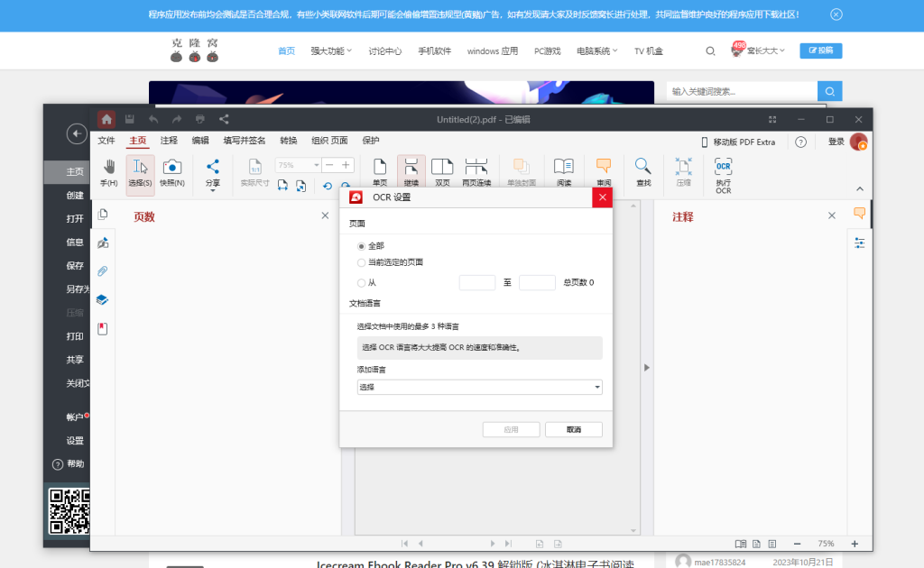The image size is (924, 568).
Task: Open the layers panel icon
Action: tap(103, 299)
